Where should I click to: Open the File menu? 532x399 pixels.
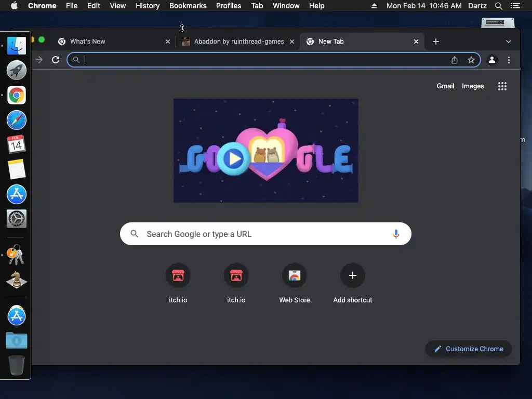tap(72, 6)
